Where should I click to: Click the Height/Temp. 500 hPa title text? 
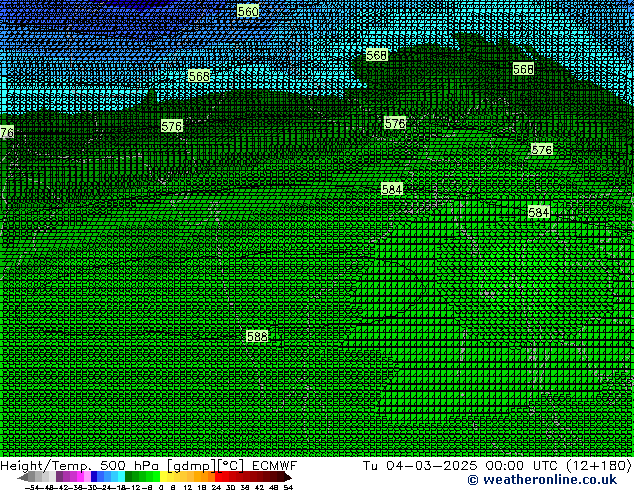(x=79, y=466)
